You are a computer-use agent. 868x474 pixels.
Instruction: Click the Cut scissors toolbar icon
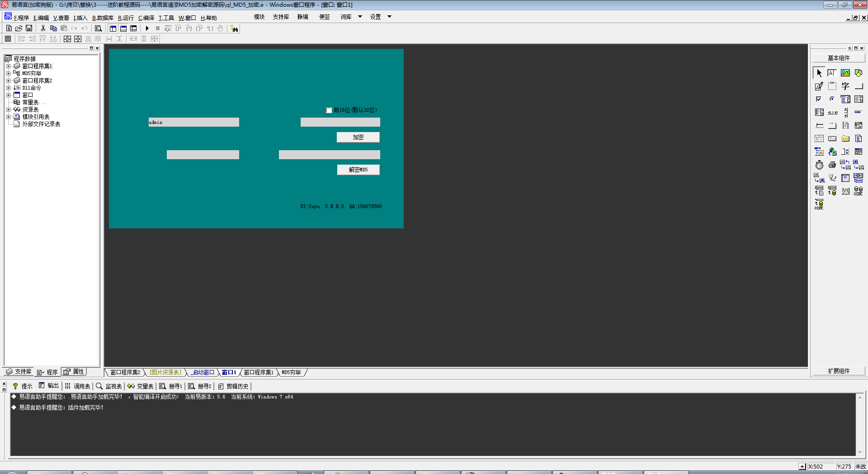(x=43, y=28)
